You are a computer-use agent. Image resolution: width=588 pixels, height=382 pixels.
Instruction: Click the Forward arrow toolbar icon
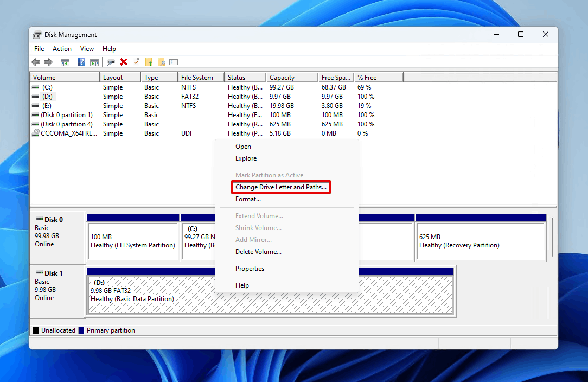point(48,62)
